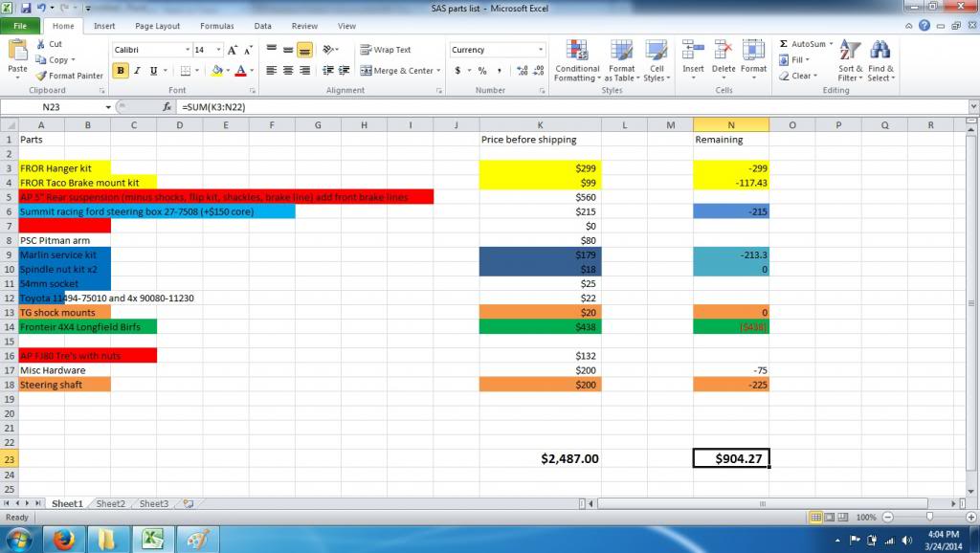980x553 pixels.
Task: Click Decrease Indent icon
Action: pyautogui.click(x=327, y=71)
